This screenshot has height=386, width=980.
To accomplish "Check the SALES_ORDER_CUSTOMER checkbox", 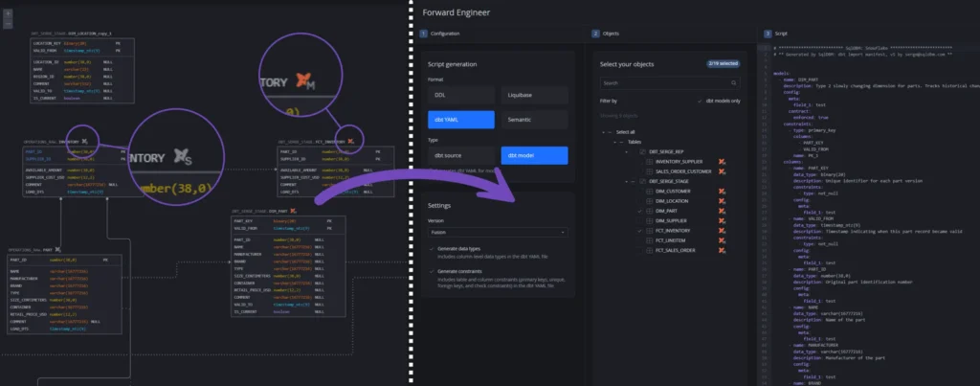I will point(639,171).
